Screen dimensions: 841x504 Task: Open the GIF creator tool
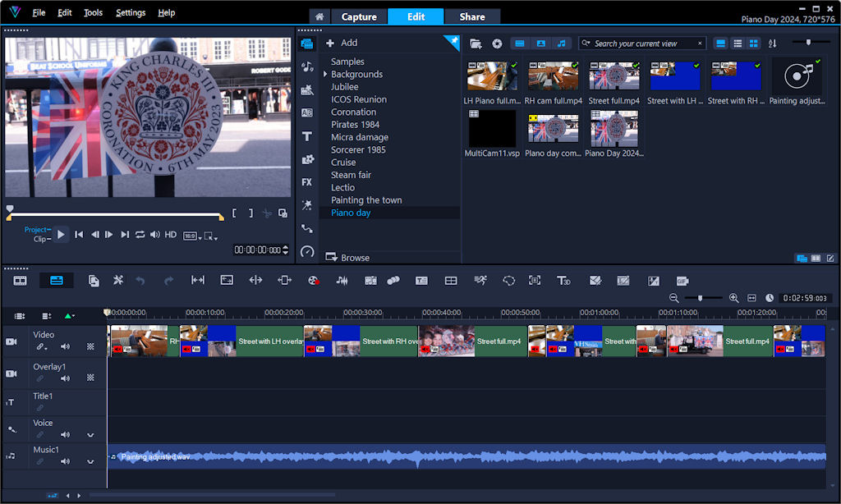pyautogui.click(x=682, y=281)
